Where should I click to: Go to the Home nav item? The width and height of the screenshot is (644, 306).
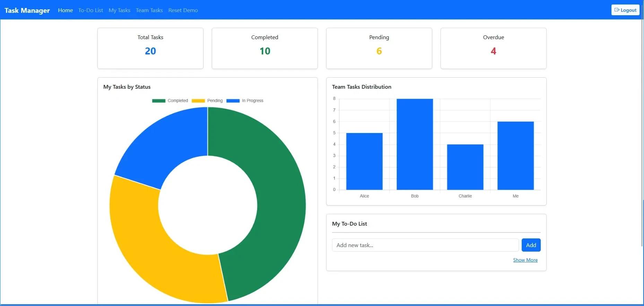click(65, 10)
